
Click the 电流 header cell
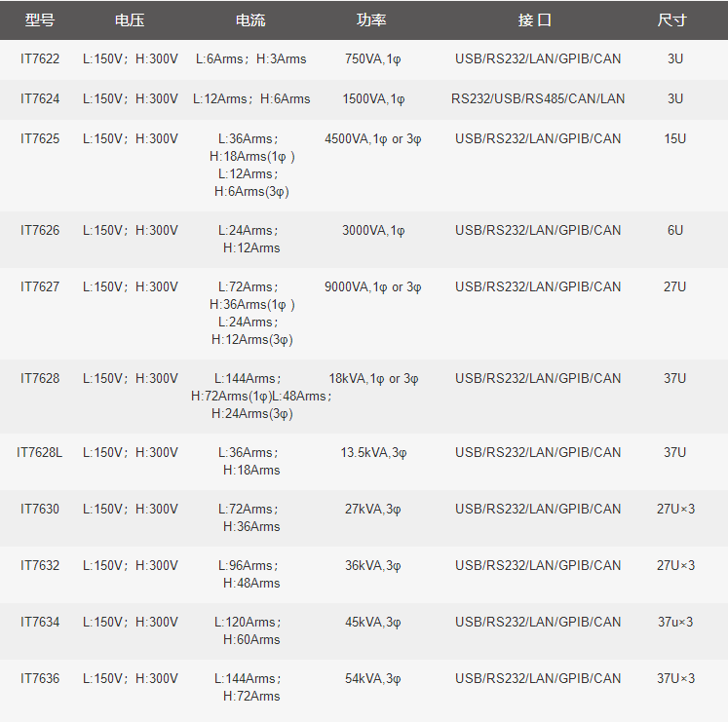(x=250, y=19)
